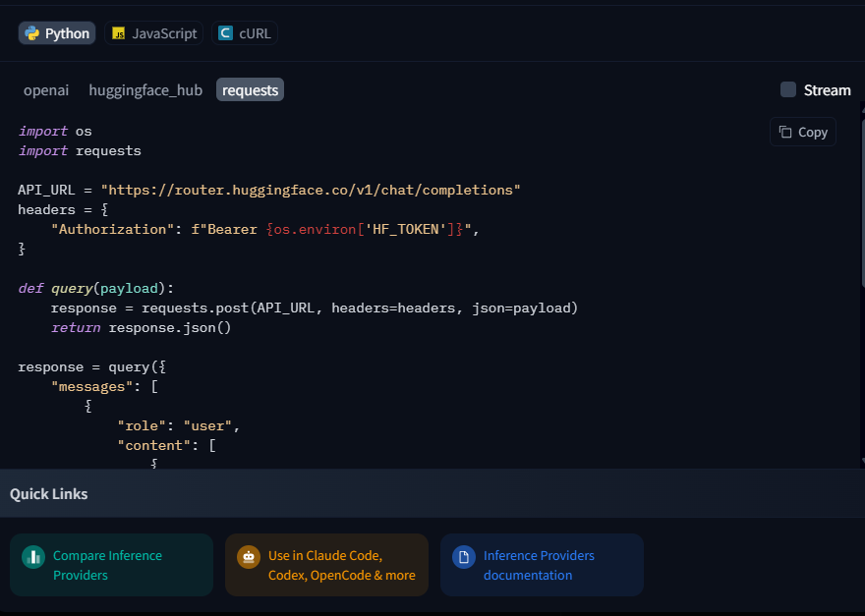The image size is (865, 616).
Task: Select the Python language tab
Action: coord(57,33)
